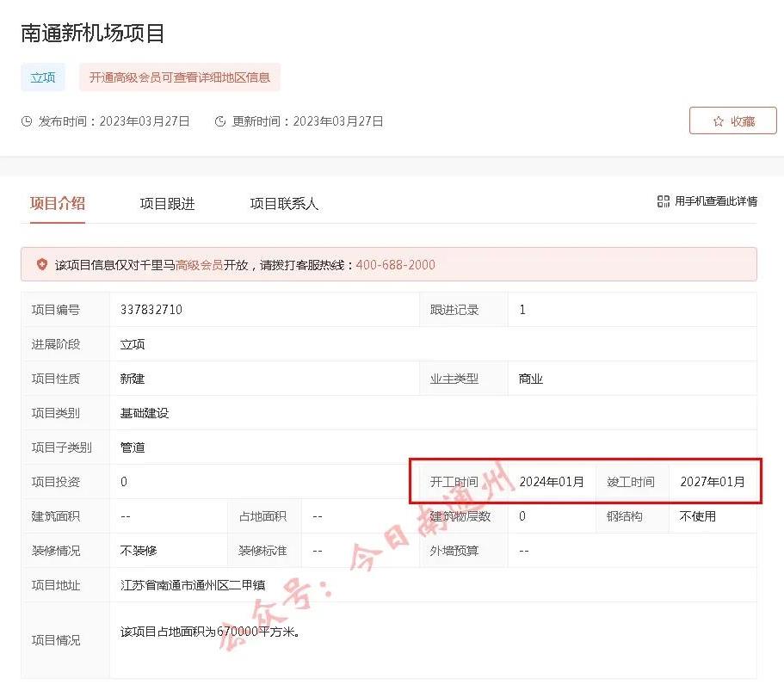Screen dimensions: 784x697
Task: Click the 用手机查看此详情 link text
Action: tap(716, 201)
